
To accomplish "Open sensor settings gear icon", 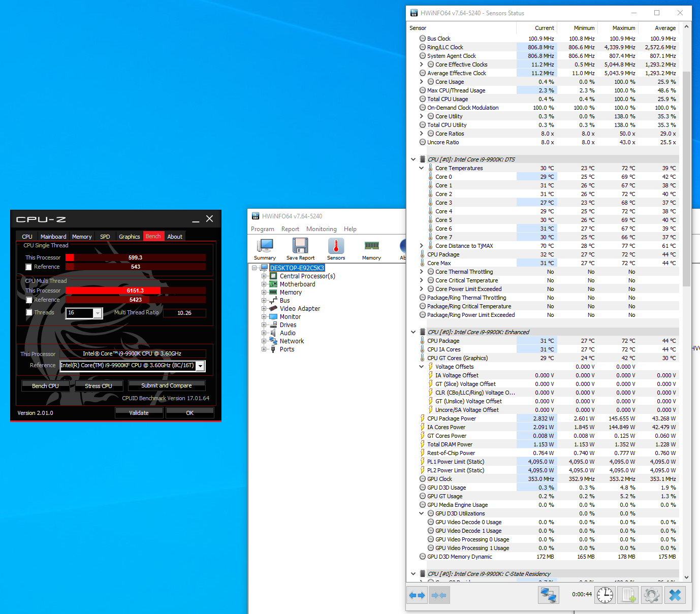I will pos(652,595).
